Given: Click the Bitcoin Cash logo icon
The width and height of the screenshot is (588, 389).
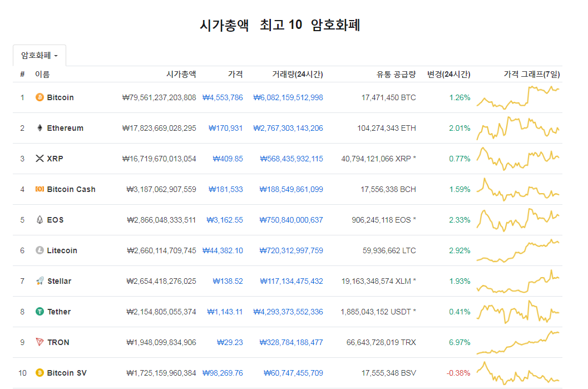Looking at the screenshot, I should (39, 189).
